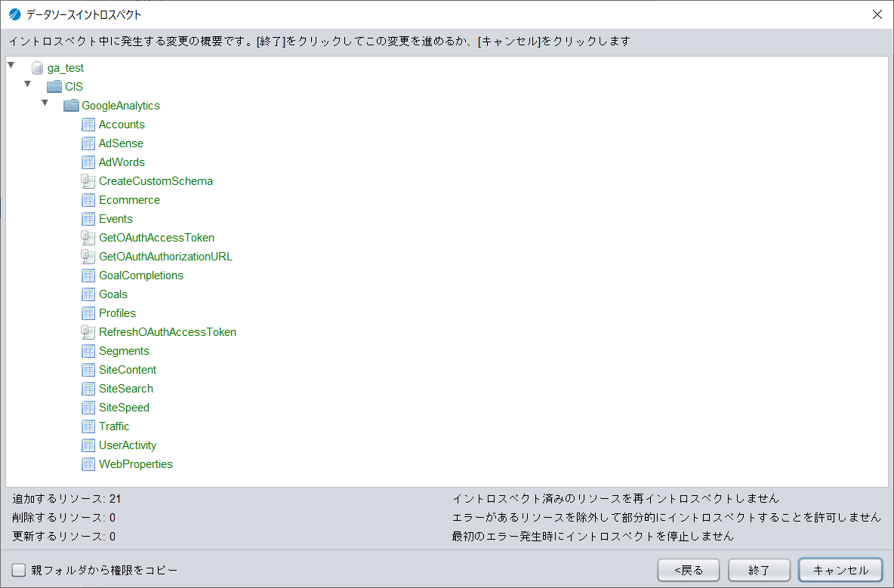
Task: Click the キャンセル cancel button
Action: [840, 570]
